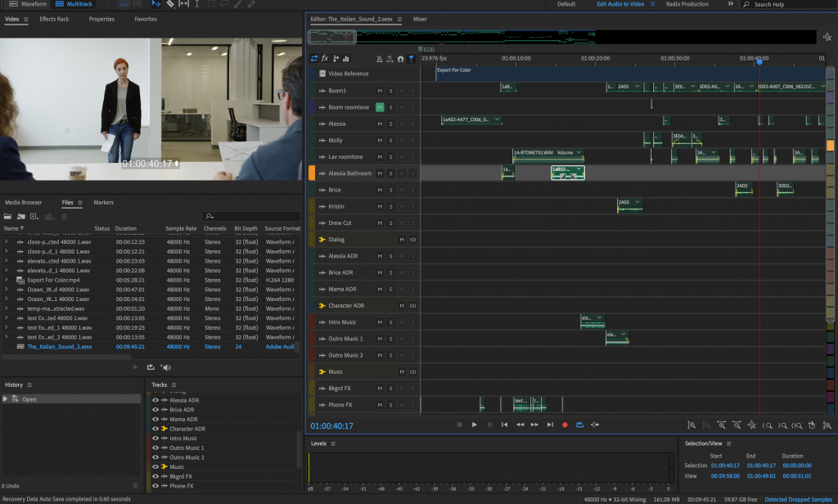
Task: Click Import File icon in Files panel
Action: coord(20,217)
